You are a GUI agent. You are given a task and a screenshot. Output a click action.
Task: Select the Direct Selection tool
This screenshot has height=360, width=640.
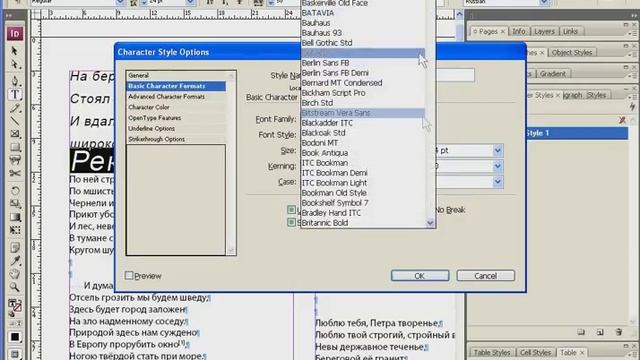click(x=15, y=64)
